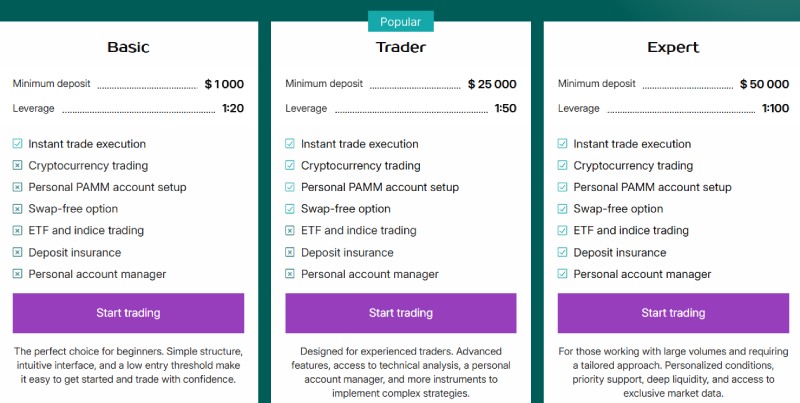Click Basic plan's Deposit insurance cross icon

click(18, 253)
